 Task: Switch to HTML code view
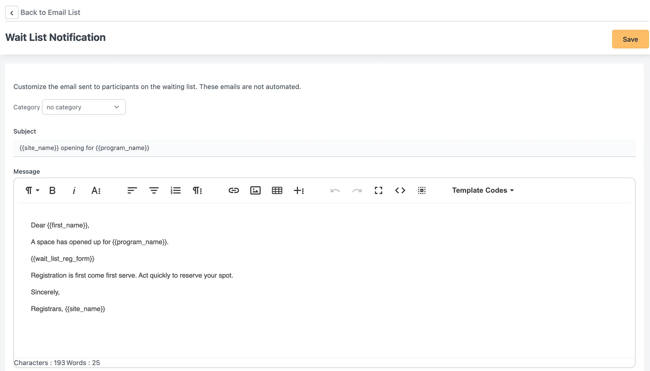coord(400,190)
